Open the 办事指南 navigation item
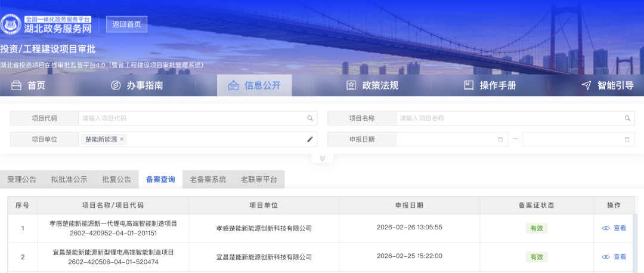This screenshot has height=273, width=644. (137, 85)
